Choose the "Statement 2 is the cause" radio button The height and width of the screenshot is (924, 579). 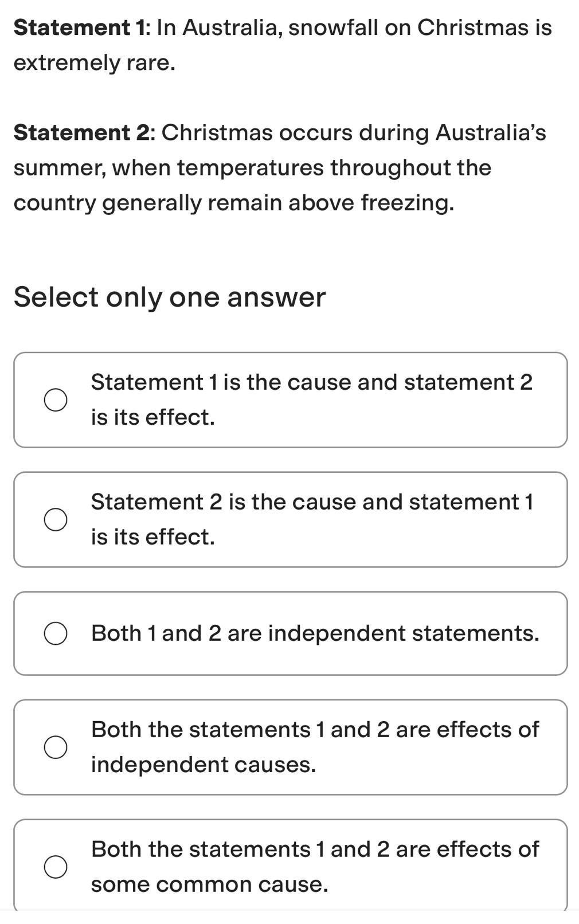[x=56, y=520]
